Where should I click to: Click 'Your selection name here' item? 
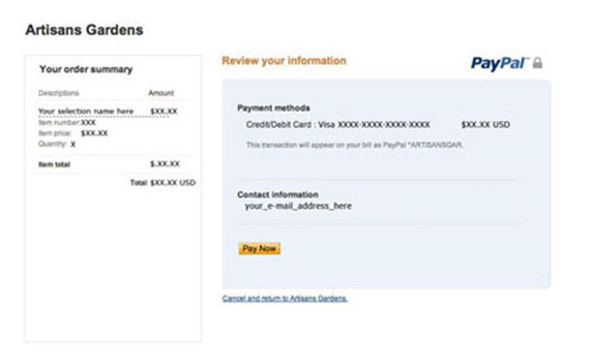pos(86,111)
